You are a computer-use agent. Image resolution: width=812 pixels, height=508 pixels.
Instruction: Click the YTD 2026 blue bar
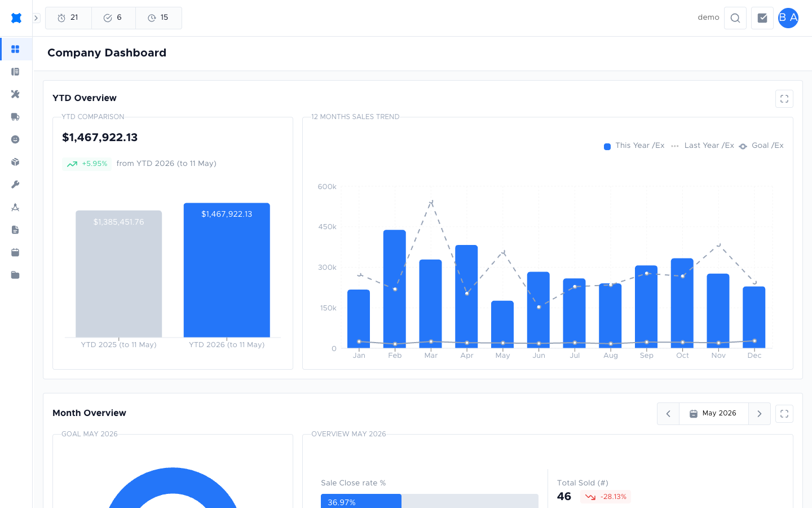(x=227, y=270)
